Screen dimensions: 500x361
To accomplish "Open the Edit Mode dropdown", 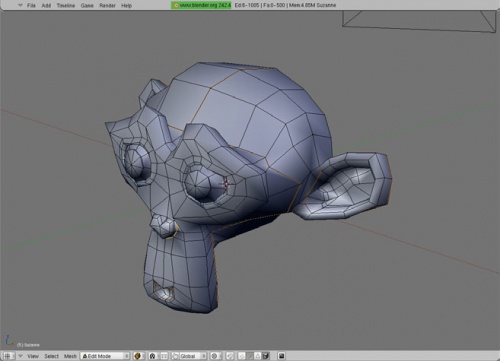I will [105, 356].
